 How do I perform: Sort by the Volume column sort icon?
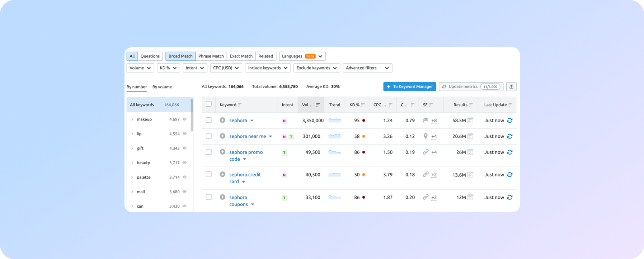click(318, 105)
